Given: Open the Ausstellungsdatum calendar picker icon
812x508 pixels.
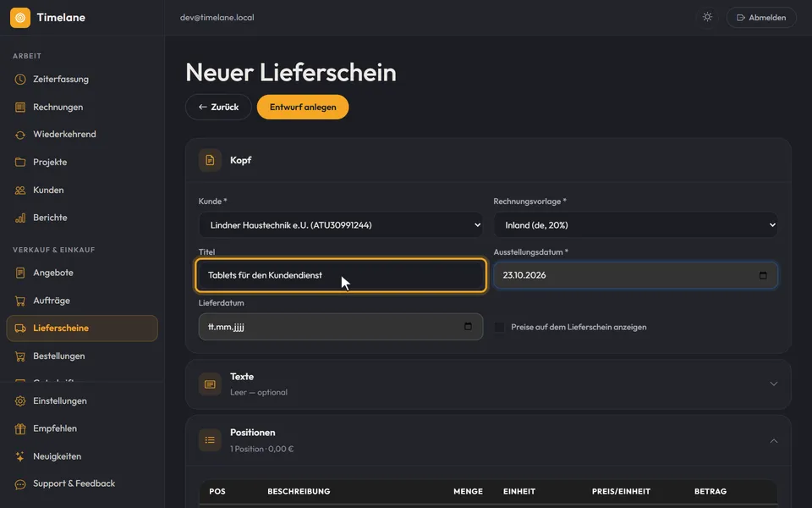Looking at the screenshot, I should tap(763, 275).
